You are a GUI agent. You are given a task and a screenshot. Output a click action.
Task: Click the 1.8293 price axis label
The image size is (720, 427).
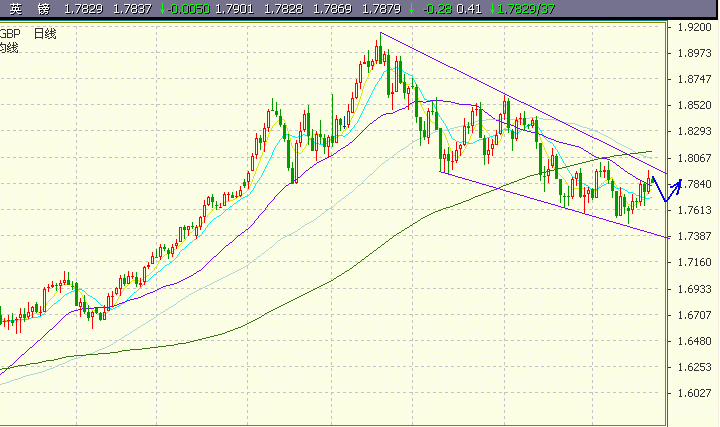click(694, 132)
